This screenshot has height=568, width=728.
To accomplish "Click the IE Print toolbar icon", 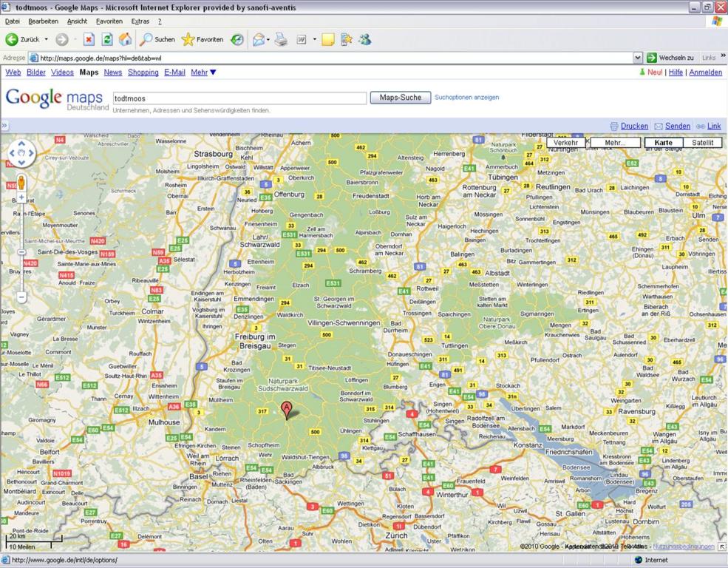I will click(x=280, y=39).
